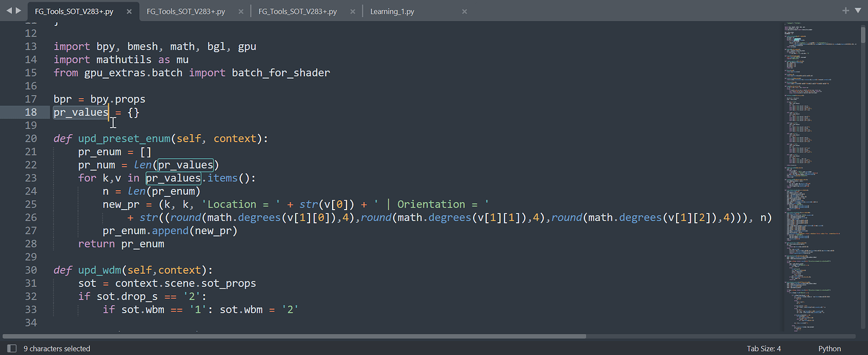868x355 pixels.
Task: Close the active FG_Tools_SOT_V283+.py tab
Action: coord(129,11)
